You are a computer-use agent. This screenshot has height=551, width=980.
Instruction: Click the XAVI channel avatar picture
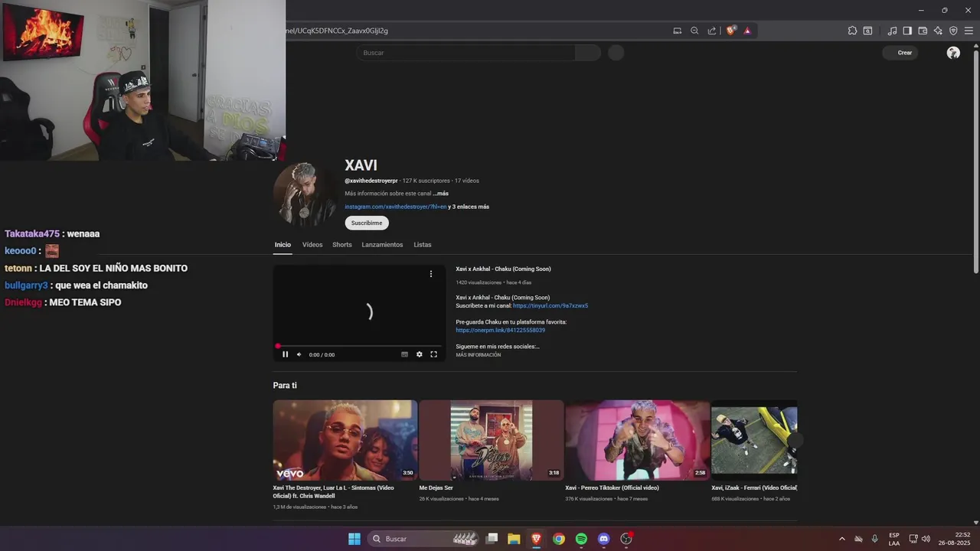tap(305, 194)
